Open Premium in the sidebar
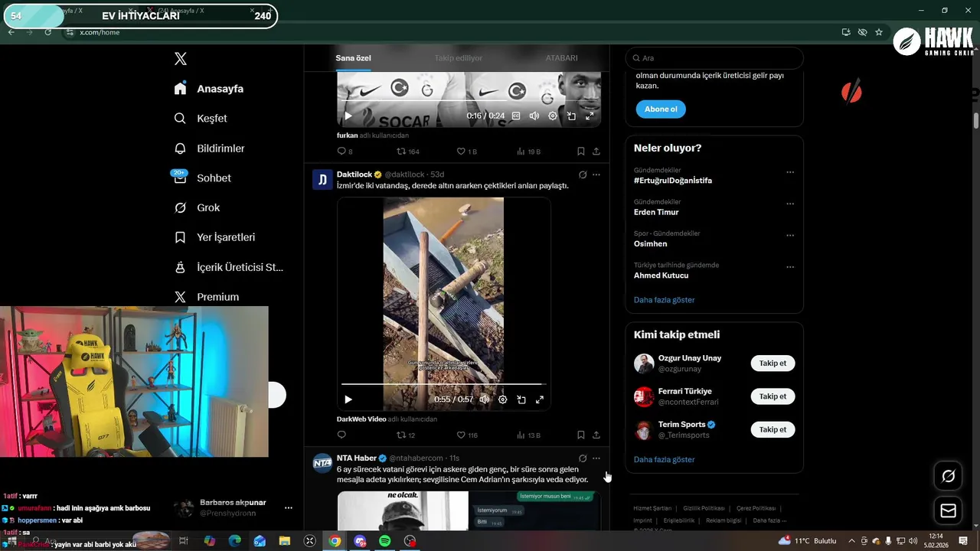 (x=207, y=297)
